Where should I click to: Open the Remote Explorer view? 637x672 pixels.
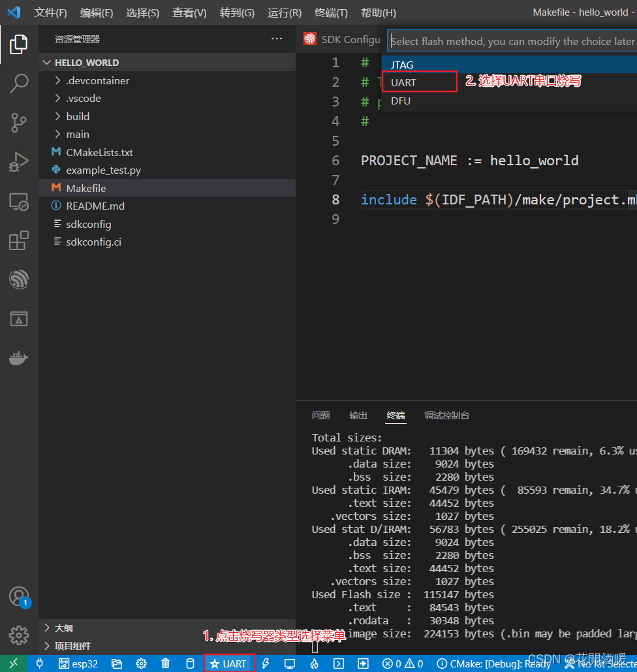pyautogui.click(x=18, y=201)
